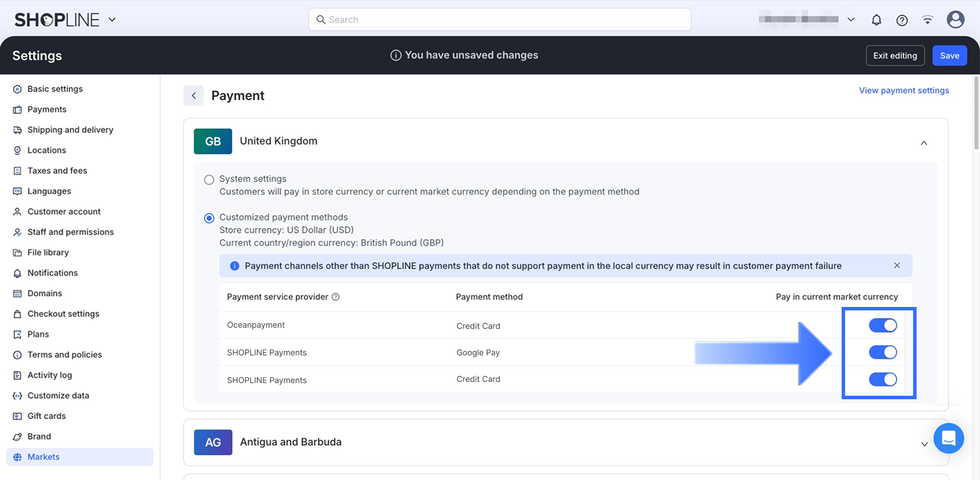Collapse the United Kingdom payment section

(x=924, y=142)
